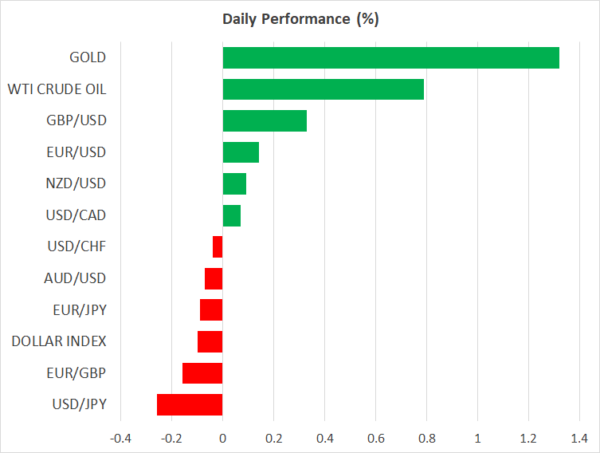
Task: Click the GOLD axis label
Action: [x=86, y=58]
